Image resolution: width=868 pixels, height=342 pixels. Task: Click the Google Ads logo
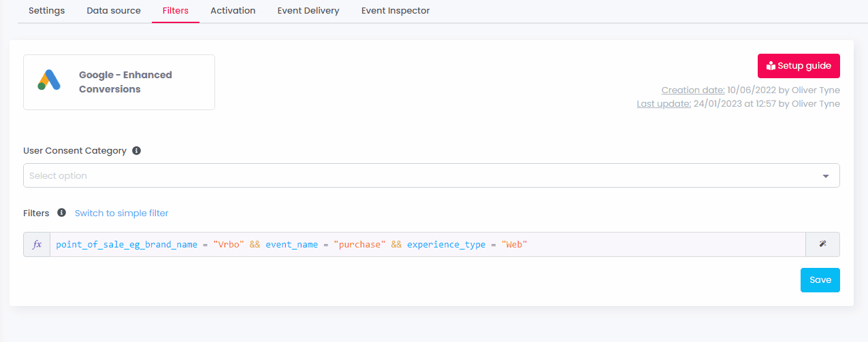[49, 81]
